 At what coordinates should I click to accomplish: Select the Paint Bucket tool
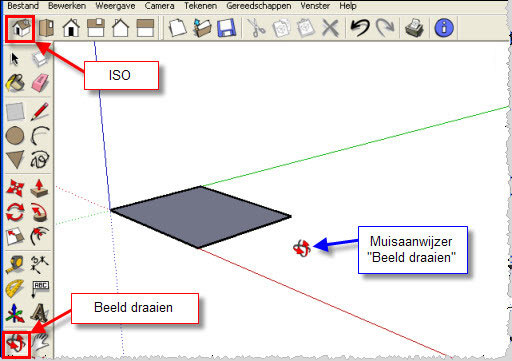(x=15, y=82)
